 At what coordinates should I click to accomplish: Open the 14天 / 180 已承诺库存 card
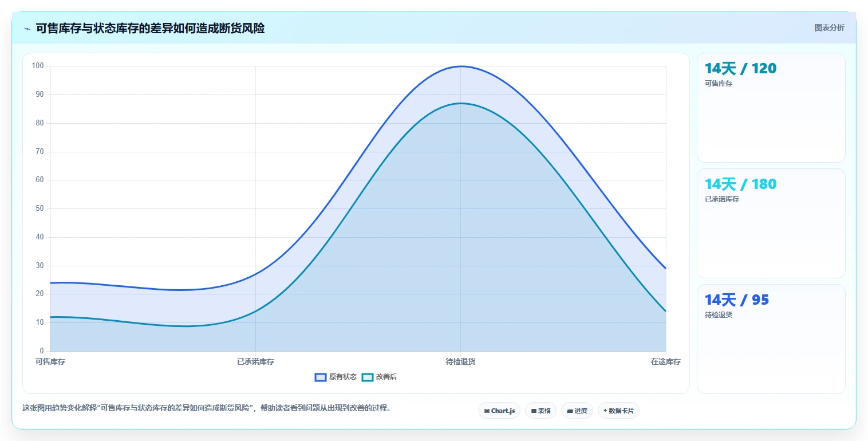[x=771, y=223]
